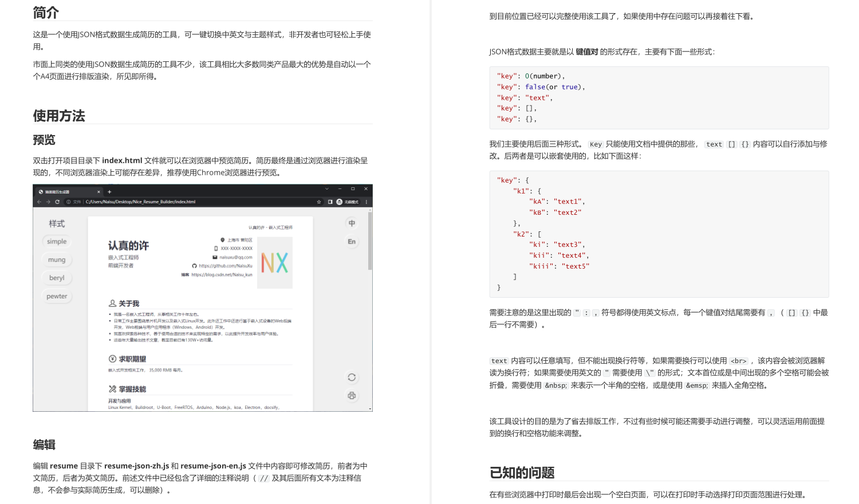Click the bold index.html text
This screenshot has height=504, width=859.
pyautogui.click(x=122, y=160)
